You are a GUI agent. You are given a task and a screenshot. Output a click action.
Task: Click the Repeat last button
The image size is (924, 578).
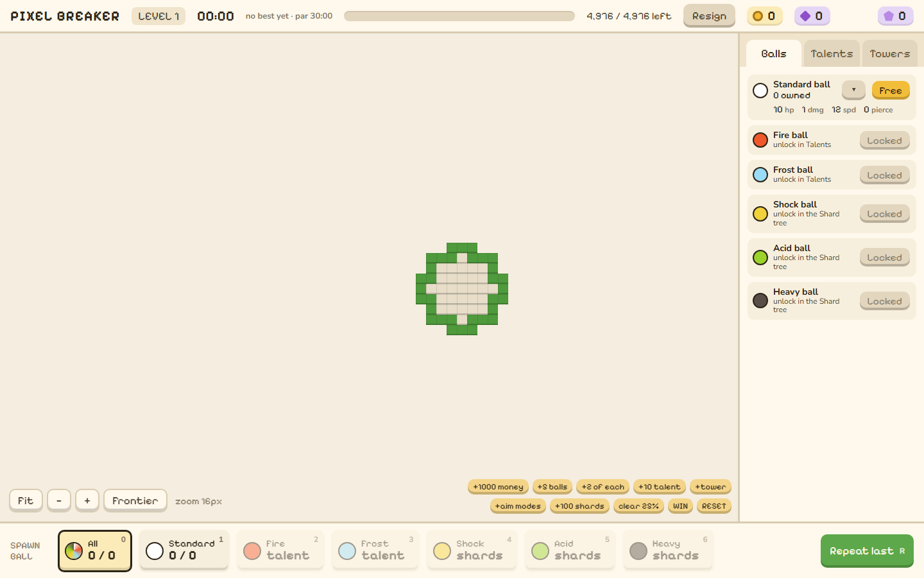(867, 551)
